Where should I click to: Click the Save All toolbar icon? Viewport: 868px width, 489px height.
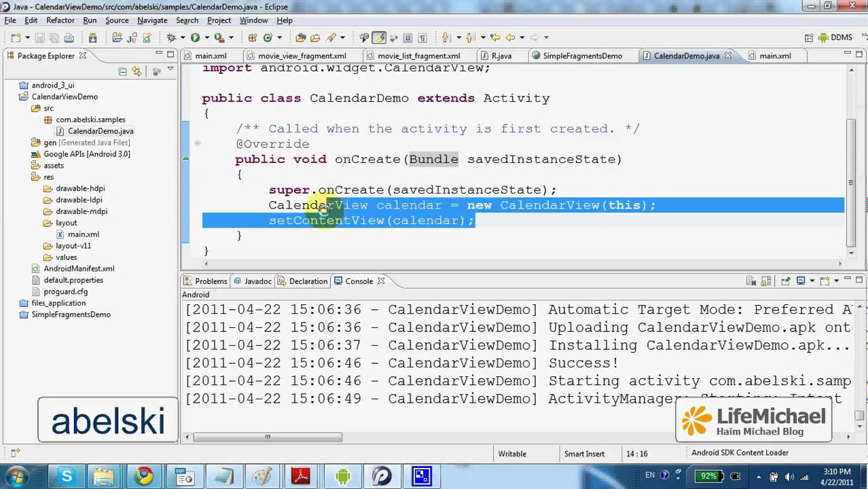coord(54,38)
